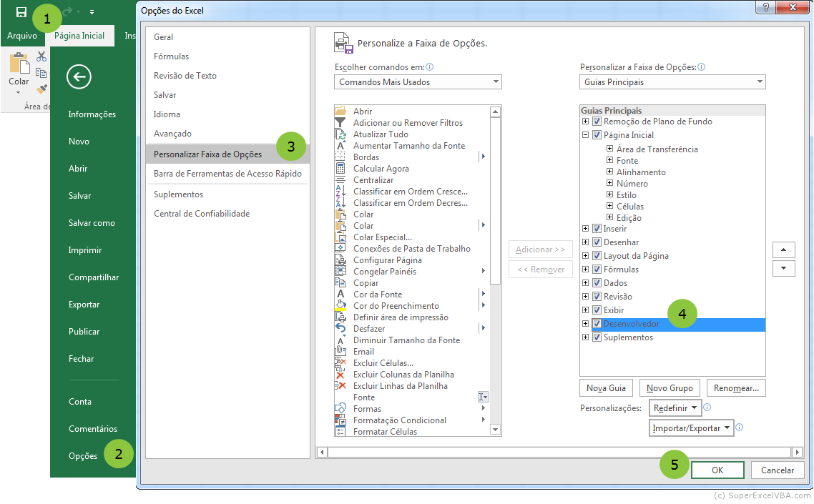Toggle the Layout da Página checkbox
814x504 pixels.
point(597,255)
